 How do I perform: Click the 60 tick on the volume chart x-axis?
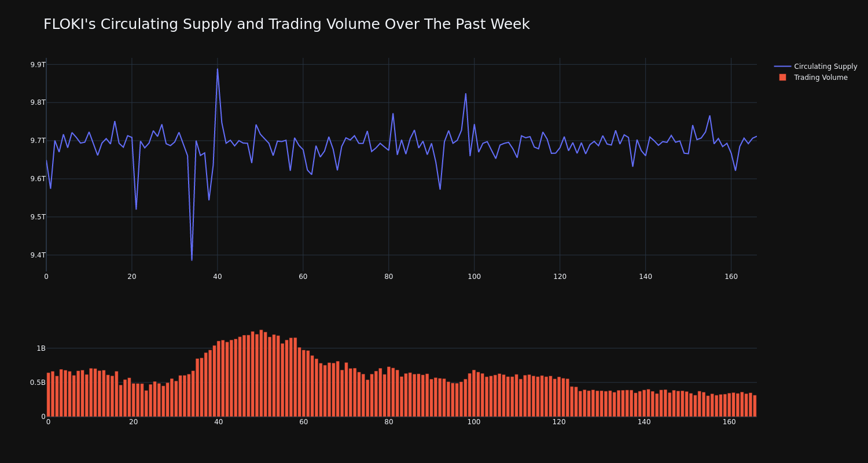pyautogui.click(x=303, y=422)
